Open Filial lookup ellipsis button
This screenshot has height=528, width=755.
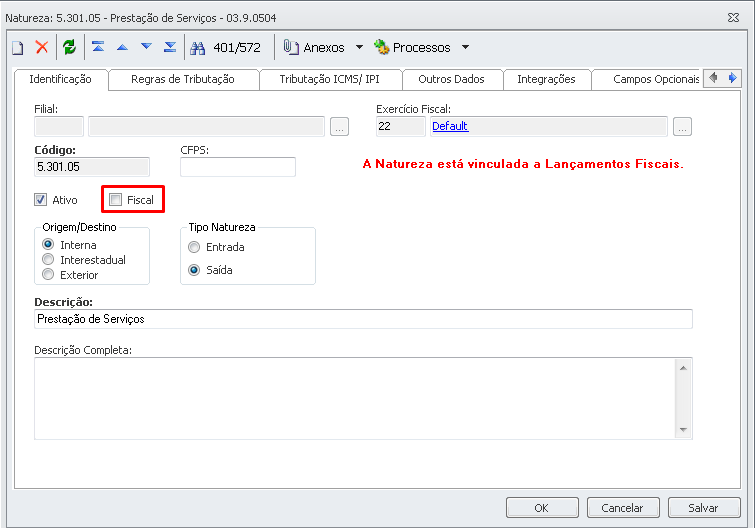[339, 127]
